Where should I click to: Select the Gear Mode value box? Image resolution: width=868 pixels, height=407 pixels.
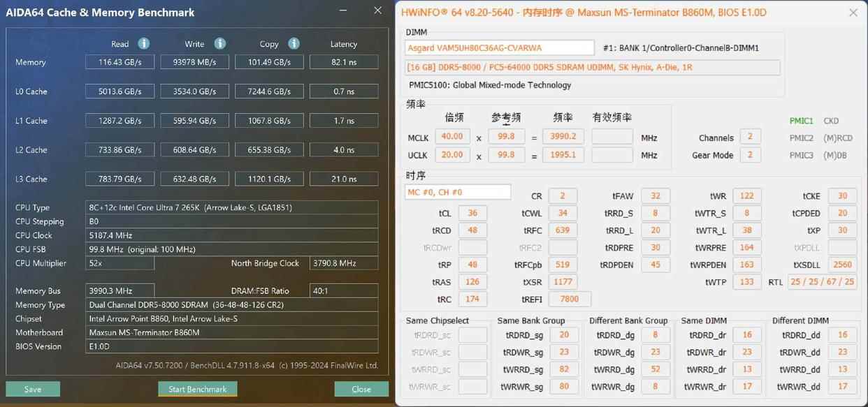(x=750, y=155)
